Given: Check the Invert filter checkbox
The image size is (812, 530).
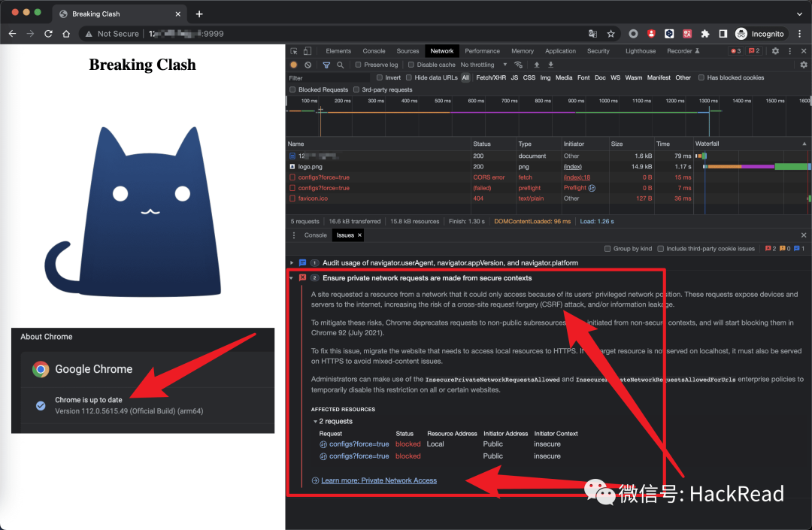Looking at the screenshot, I should click(380, 77).
